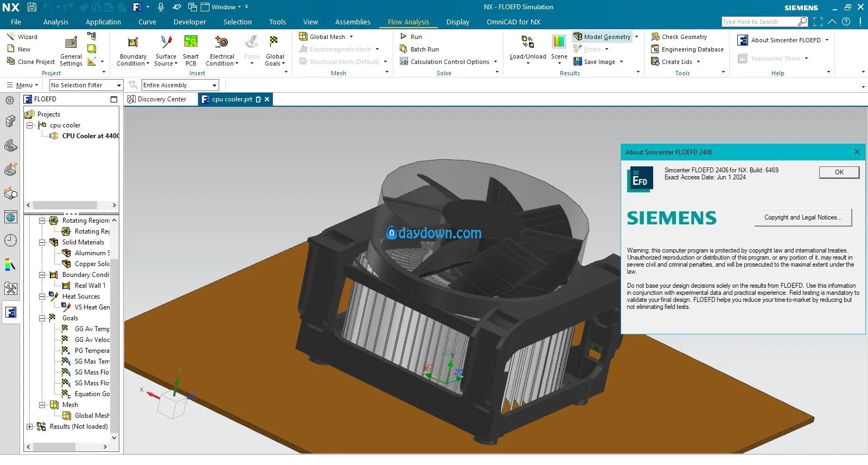Open the Smart PCB tool
Screen dimensions: 868x465
(190, 52)
